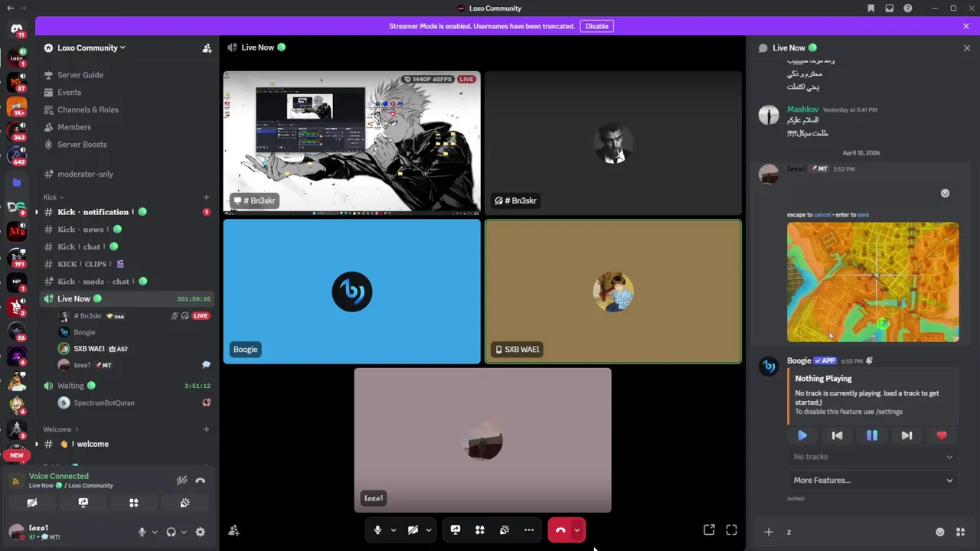Enter full screen for the call

point(732,530)
